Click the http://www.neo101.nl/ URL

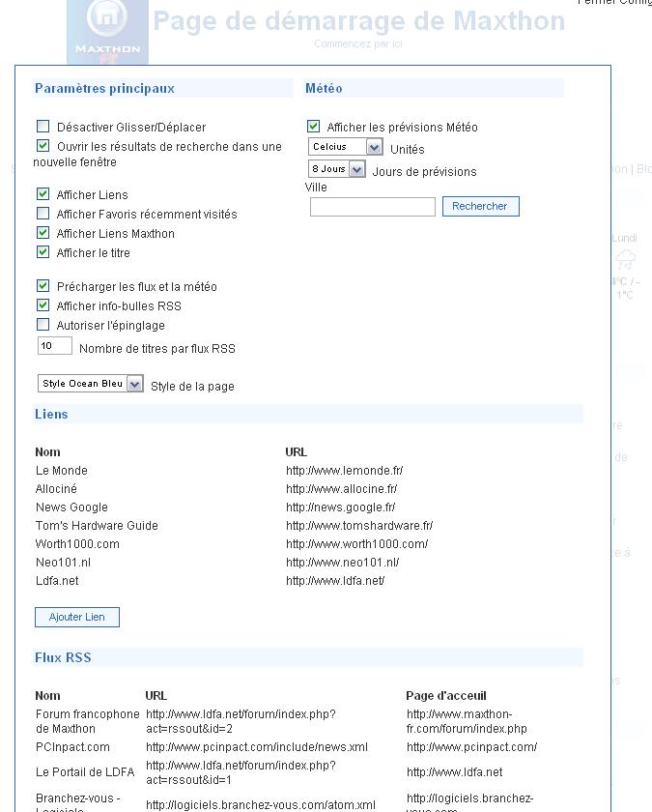pyautogui.click(x=343, y=563)
